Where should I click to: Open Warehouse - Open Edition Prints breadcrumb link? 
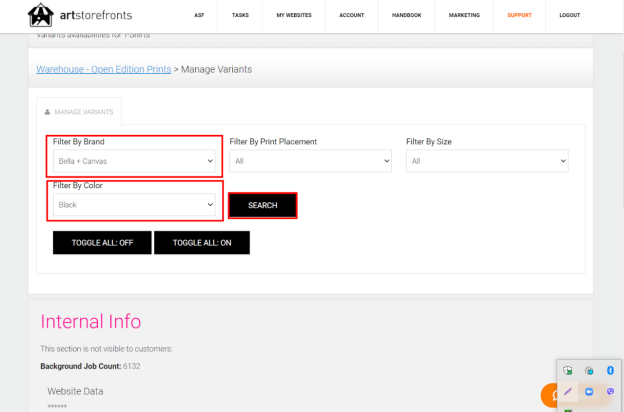point(103,69)
